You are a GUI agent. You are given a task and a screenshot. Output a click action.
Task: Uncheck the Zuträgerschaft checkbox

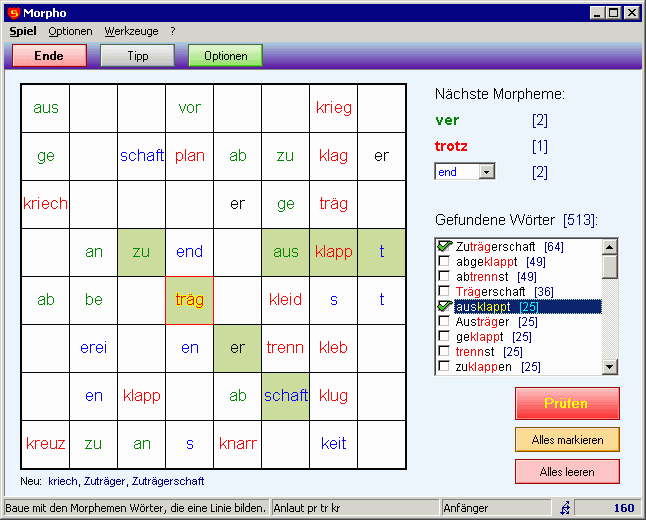pos(444,246)
